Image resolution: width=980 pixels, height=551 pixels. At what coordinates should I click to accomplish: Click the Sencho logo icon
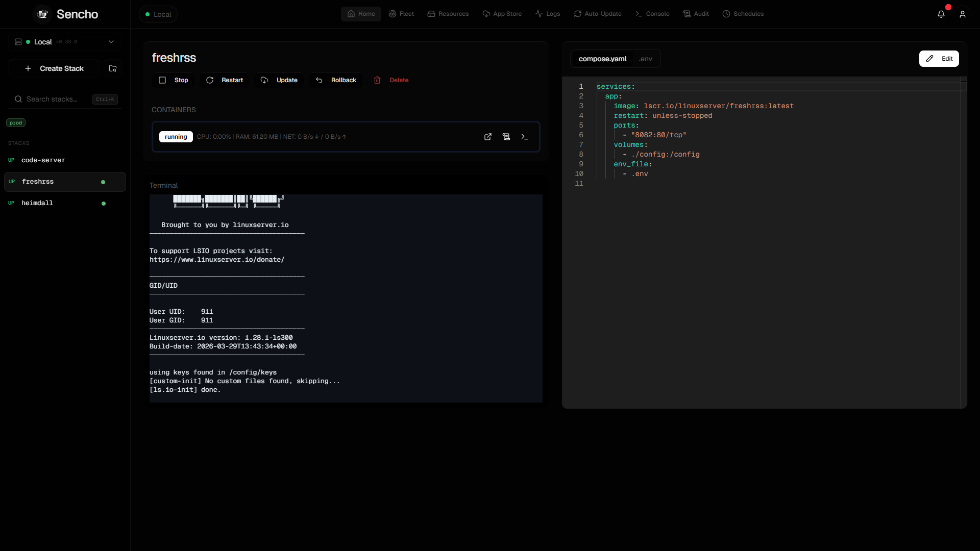(x=42, y=14)
